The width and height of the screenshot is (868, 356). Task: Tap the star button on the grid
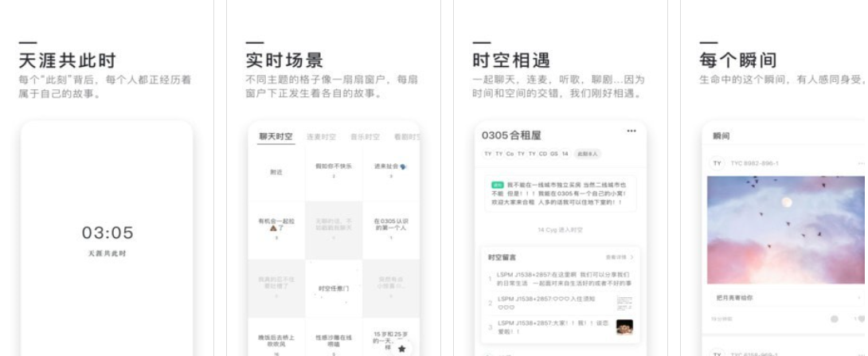(x=402, y=349)
